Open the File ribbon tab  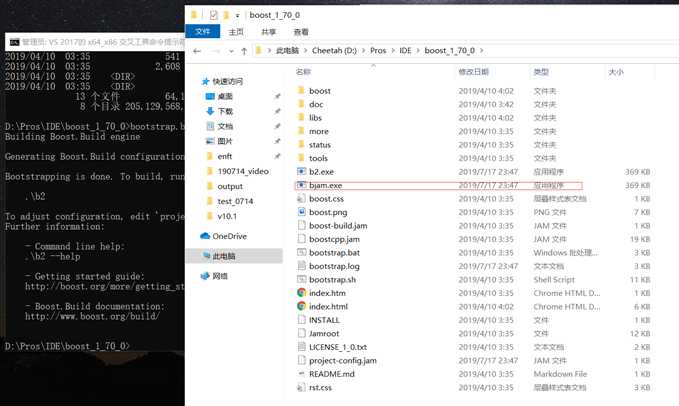[202, 32]
